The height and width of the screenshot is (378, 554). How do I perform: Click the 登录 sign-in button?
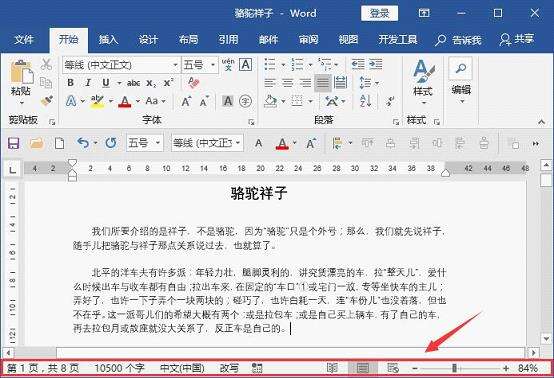(x=379, y=13)
